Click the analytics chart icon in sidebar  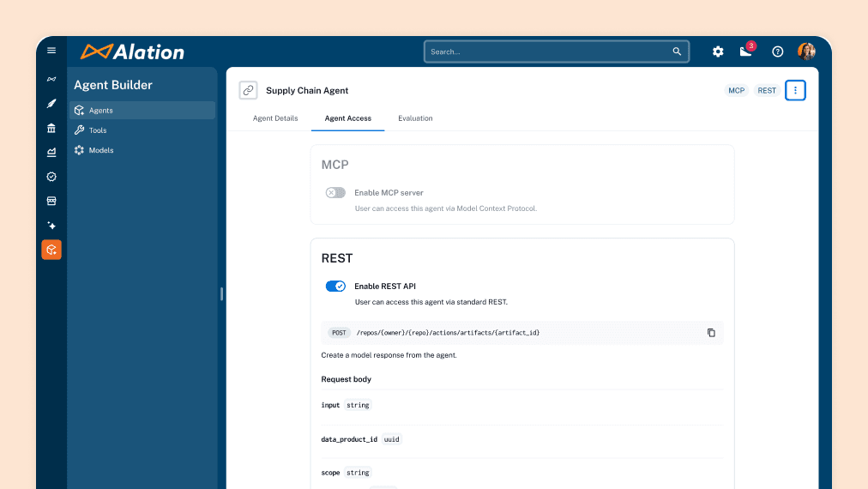(x=51, y=153)
